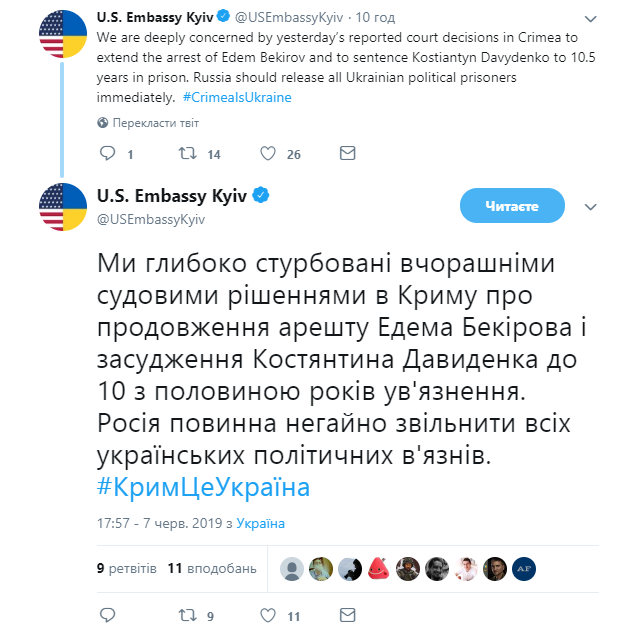Like the top tweet with 26 likes
Viewport: 636px width, 631px height.
tap(268, 154)
